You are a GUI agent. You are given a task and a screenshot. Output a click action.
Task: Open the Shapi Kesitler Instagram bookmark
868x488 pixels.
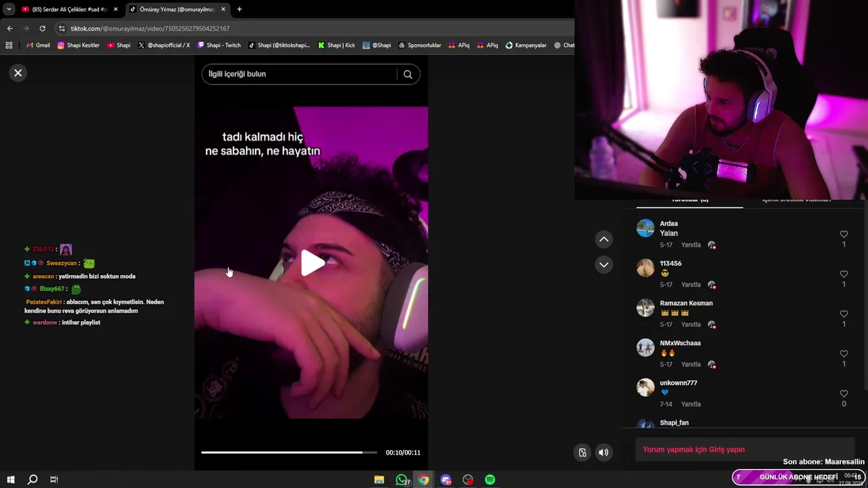pos(79,45)
